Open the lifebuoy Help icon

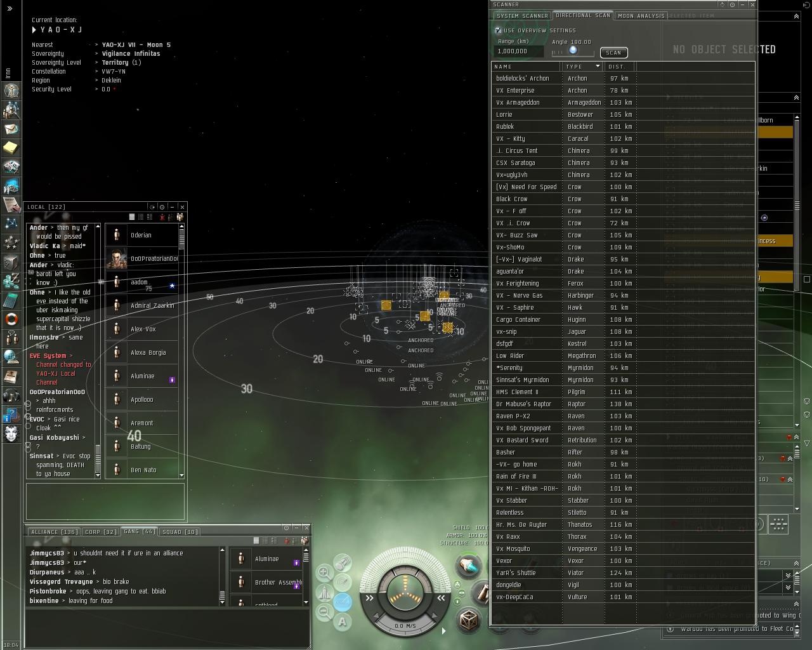11,319
